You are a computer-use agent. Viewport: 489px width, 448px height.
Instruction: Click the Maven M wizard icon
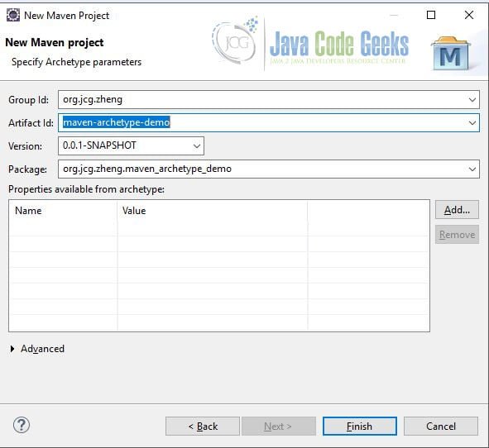click(450, 53)
